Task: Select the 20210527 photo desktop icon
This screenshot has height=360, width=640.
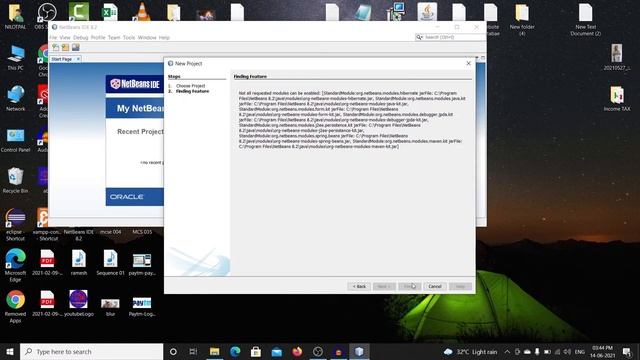Action: coord(617,57)
